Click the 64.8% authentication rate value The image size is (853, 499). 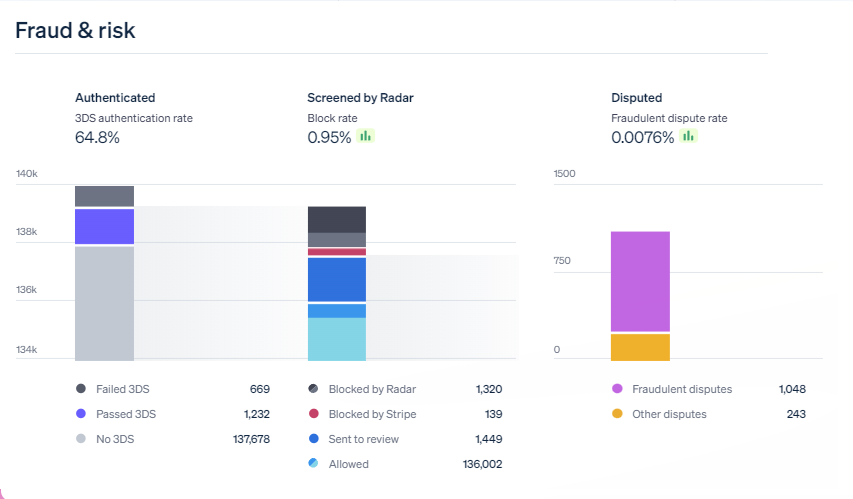(97, 137)
